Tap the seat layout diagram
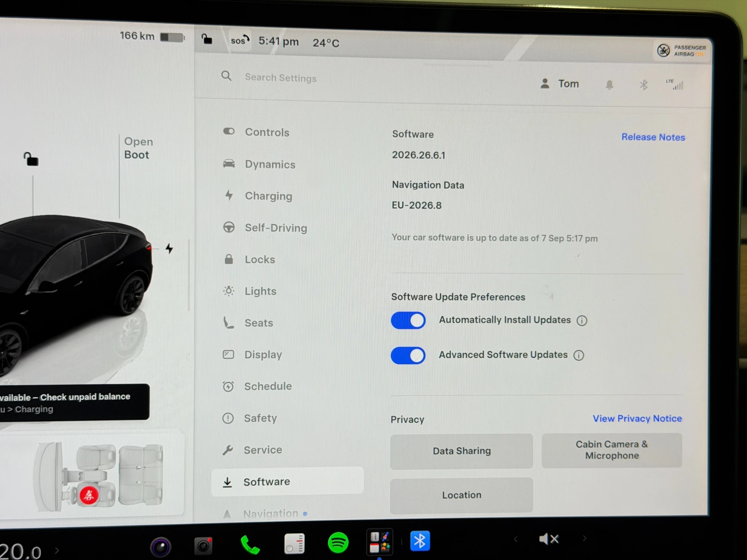This screenshot has height=560, width=747. pos(99,476)
